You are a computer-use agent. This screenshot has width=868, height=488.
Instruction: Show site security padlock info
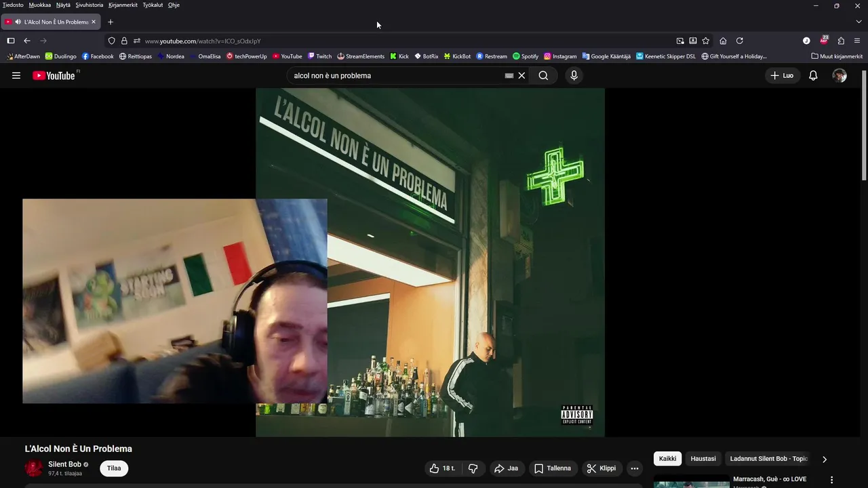(x=124, y=41)
